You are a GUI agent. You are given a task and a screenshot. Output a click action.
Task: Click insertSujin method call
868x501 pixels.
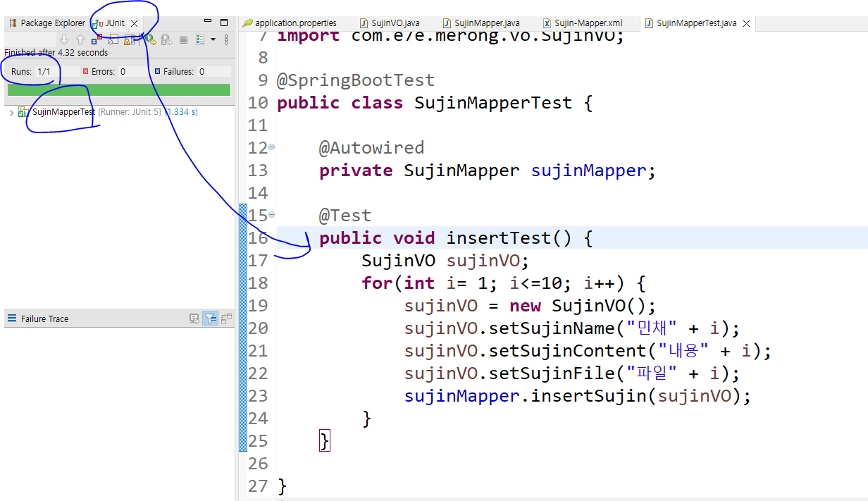click(x=589, y=396)
